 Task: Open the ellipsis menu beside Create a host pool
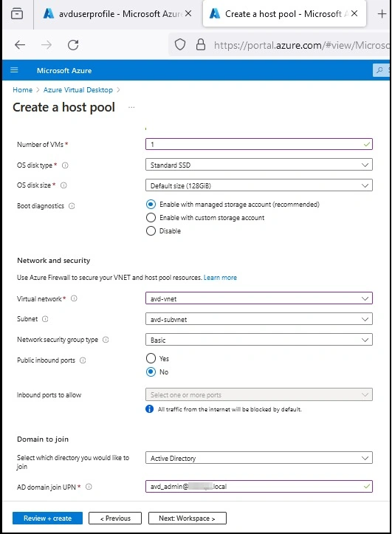pyautogui.click(x=131, y=107)
